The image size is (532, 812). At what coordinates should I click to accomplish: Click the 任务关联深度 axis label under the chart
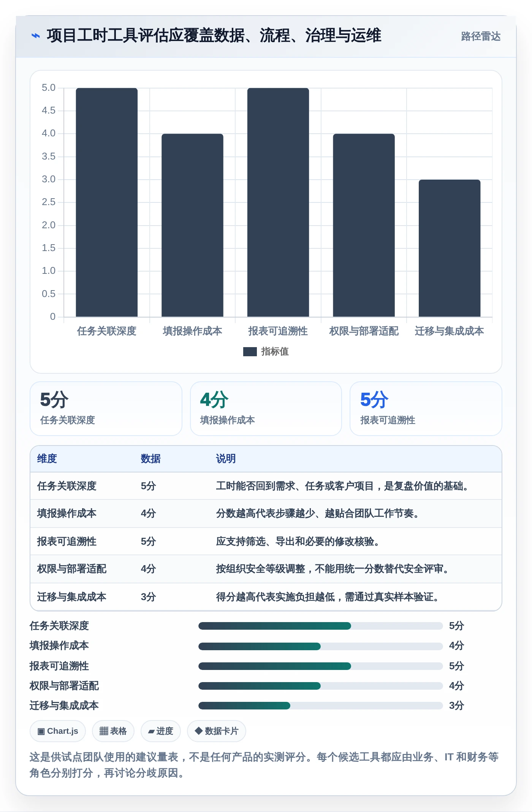coord(107,331)
